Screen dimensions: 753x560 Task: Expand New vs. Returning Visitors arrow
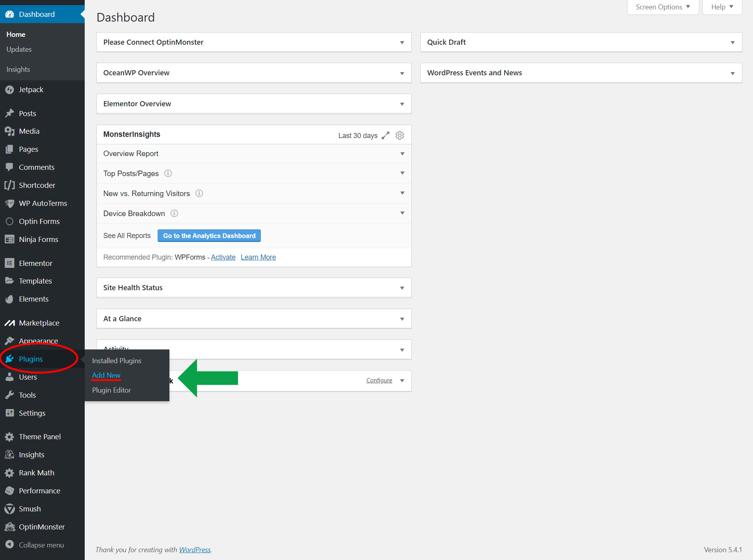tap(402, 193)
